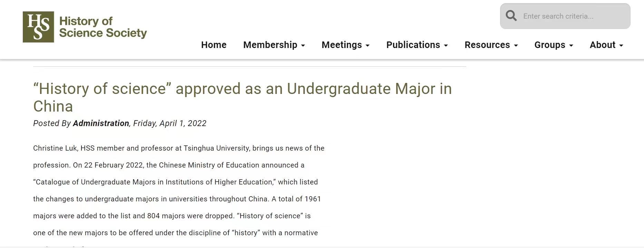
Task: Click the Administration author link
Action: click(101, 123)
